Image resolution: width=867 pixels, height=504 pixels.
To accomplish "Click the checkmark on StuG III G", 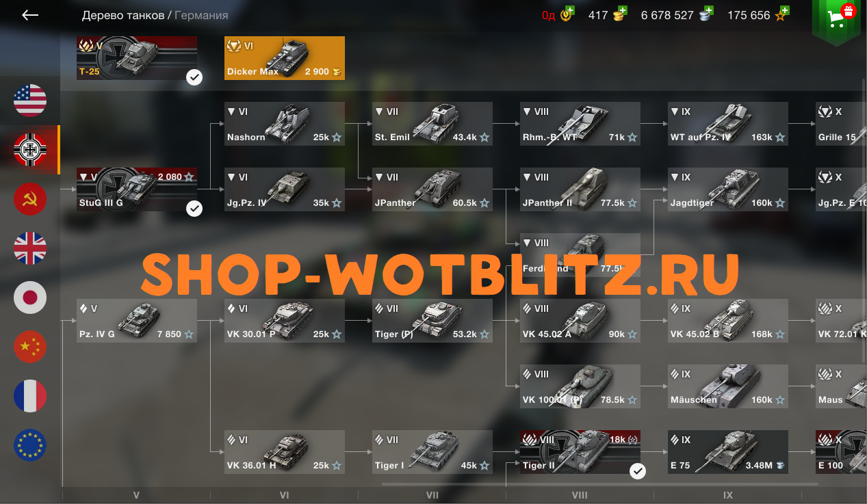I will pyautogui.click(x=194, y=209).
